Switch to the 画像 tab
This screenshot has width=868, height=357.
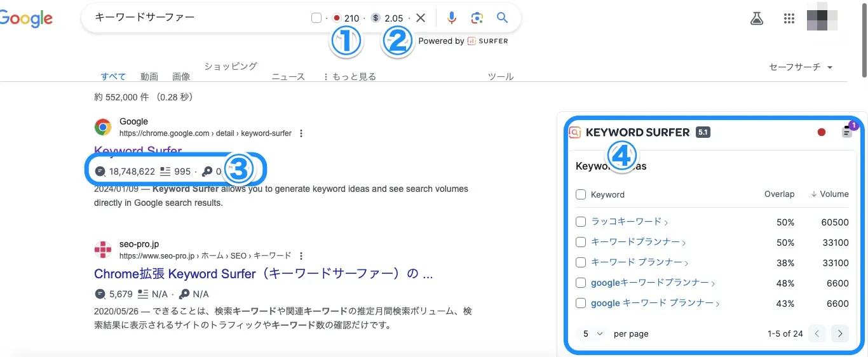[181, 76]
